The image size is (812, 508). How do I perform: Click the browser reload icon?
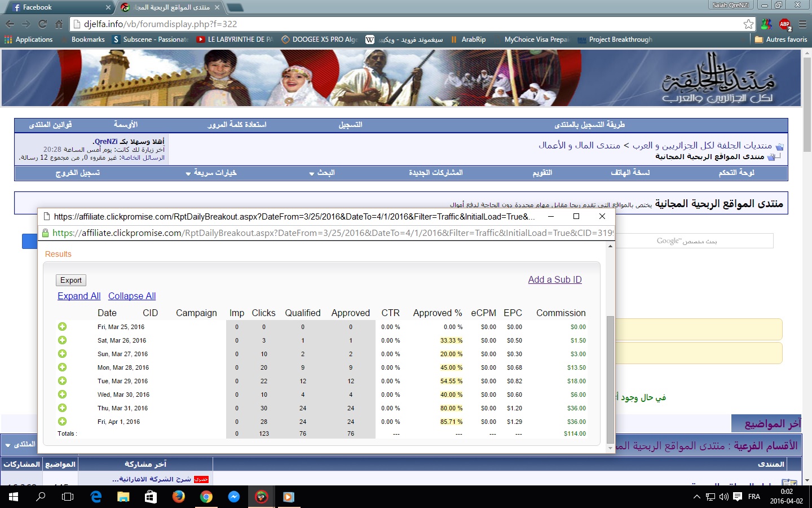point(42,24)
